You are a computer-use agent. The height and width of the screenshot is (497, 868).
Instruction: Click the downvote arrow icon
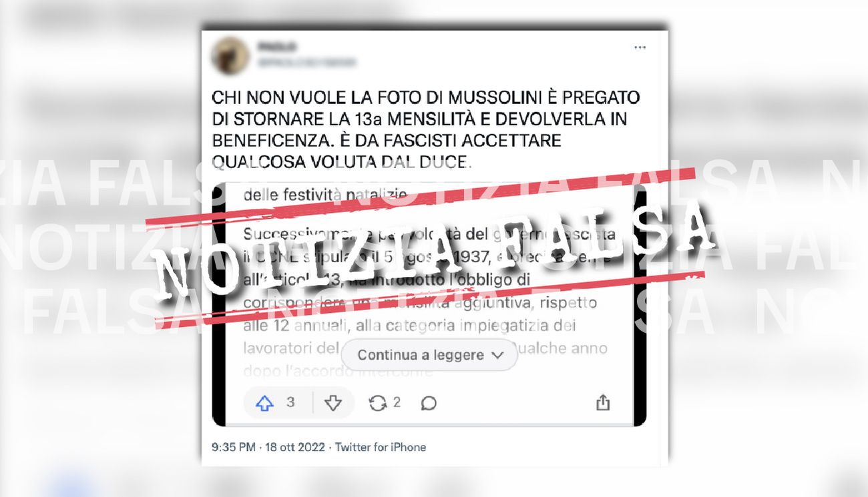click(x=333, y=403)
